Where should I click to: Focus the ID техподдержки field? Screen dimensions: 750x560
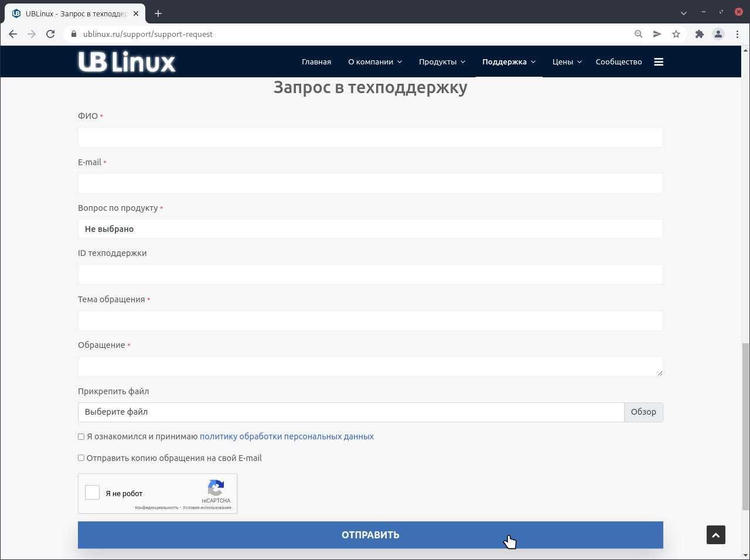pos(370,274)
